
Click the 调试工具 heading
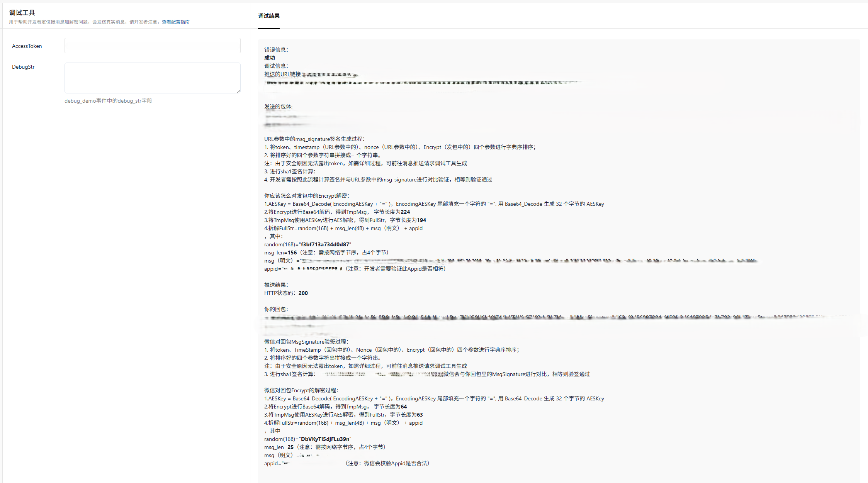coord(22,13)
